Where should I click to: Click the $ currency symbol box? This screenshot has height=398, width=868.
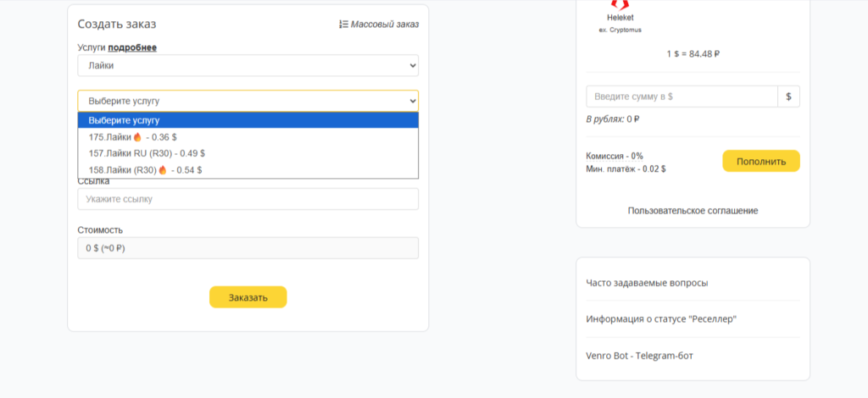(x=788, y=97)
